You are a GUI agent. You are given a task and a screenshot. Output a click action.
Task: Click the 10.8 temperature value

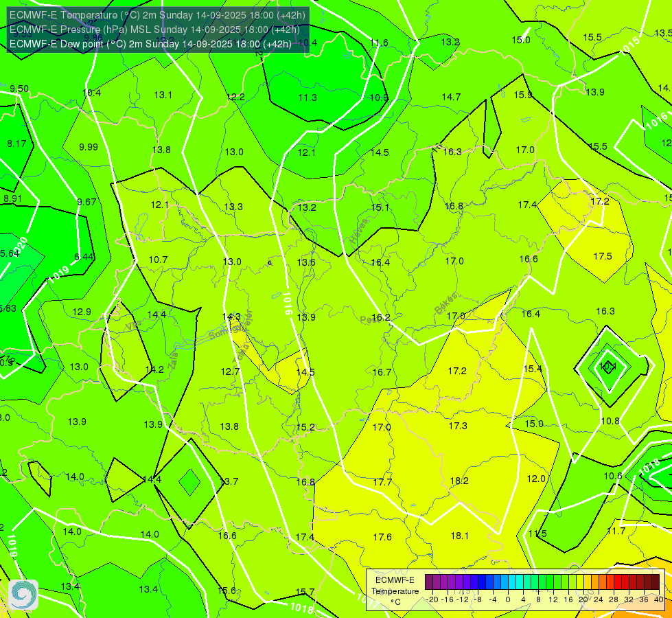click(x=610, y=421)
